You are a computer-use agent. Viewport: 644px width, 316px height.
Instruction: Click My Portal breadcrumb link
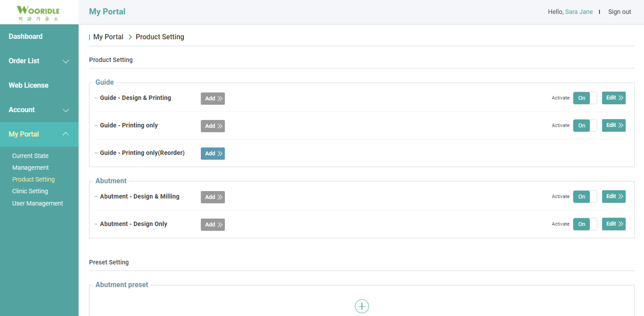(x=108, y=37)
